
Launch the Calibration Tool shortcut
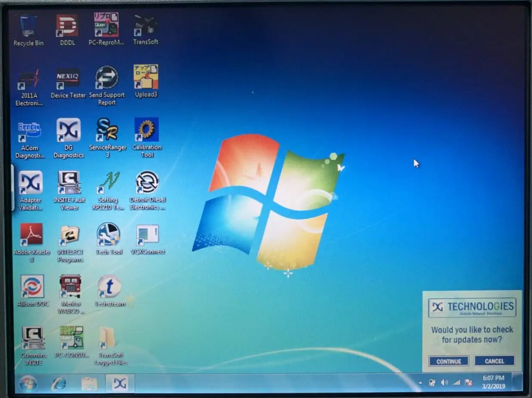tap(146, 138)
